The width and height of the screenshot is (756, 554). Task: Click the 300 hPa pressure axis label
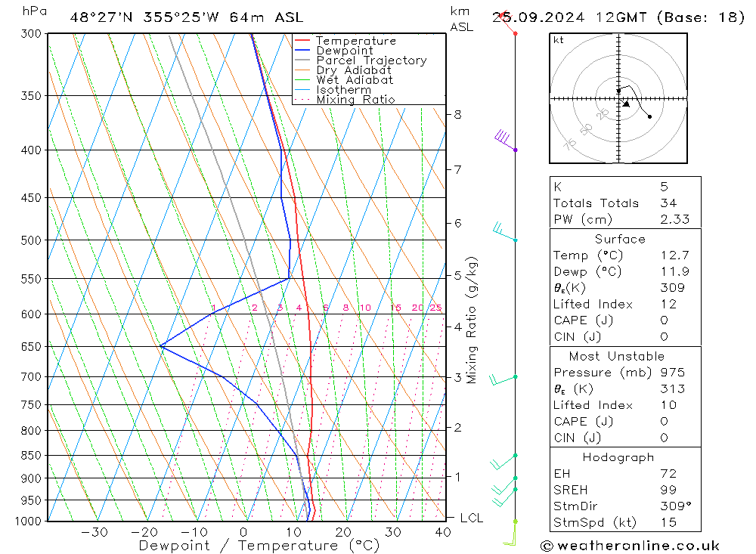[x=31, y=34]
